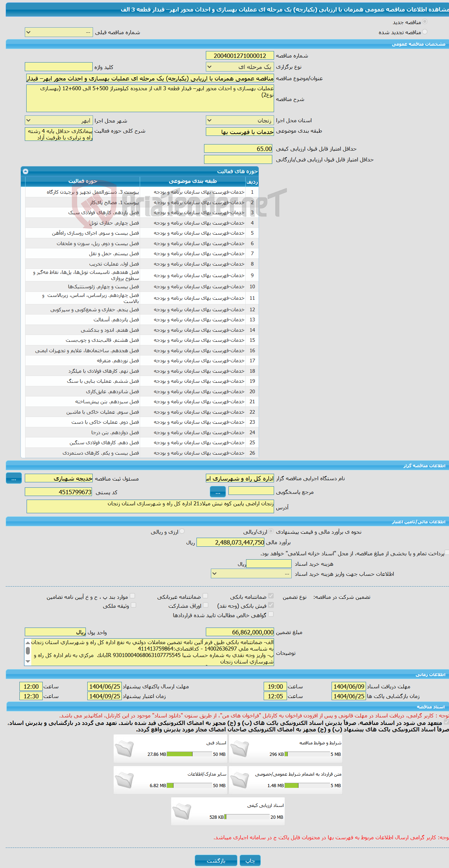Click the برآورد مالی amount field
The height and width of the screenshot is (868, 449).
click(231, 542)
